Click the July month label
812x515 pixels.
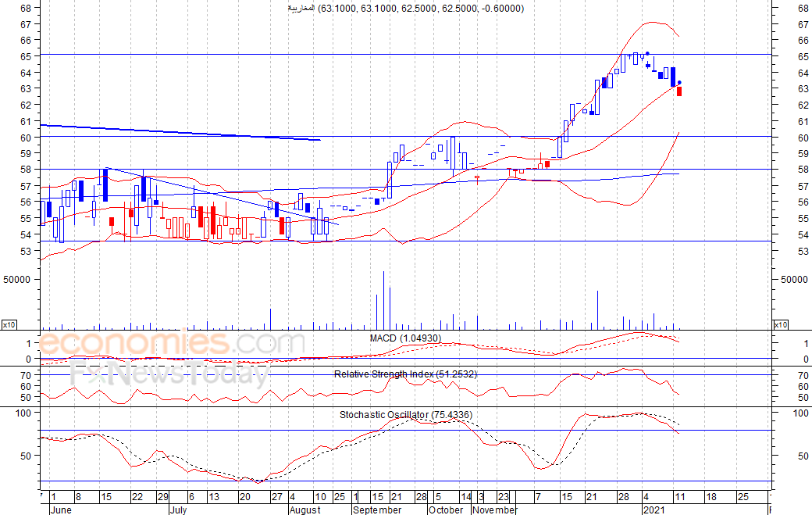178,510
